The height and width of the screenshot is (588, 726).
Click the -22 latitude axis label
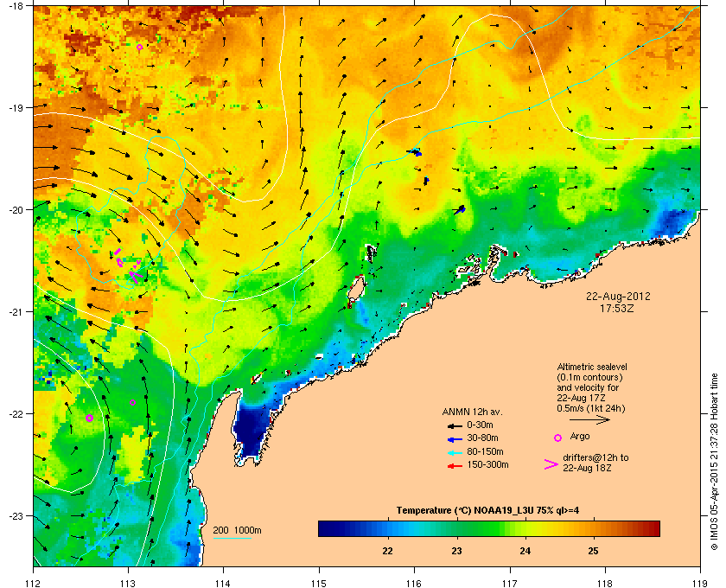[x=16, y=414]
